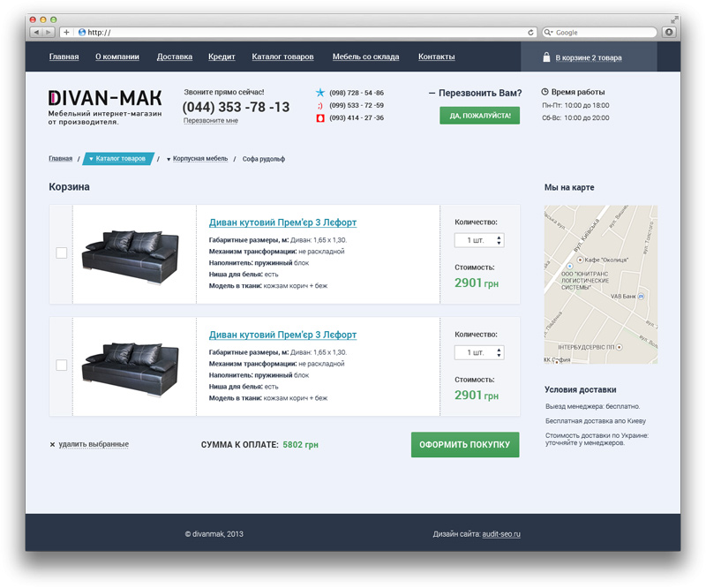Open the Мебель со склада menu item
The height and width of the screenshot is (588, 706).
pos(365,57)
